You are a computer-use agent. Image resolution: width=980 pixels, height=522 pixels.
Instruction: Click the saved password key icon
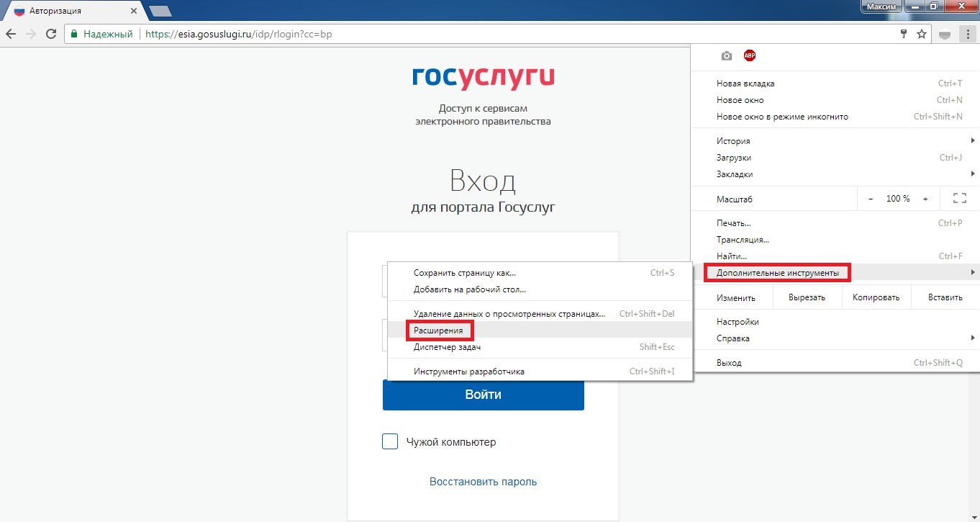pos(904,34)
